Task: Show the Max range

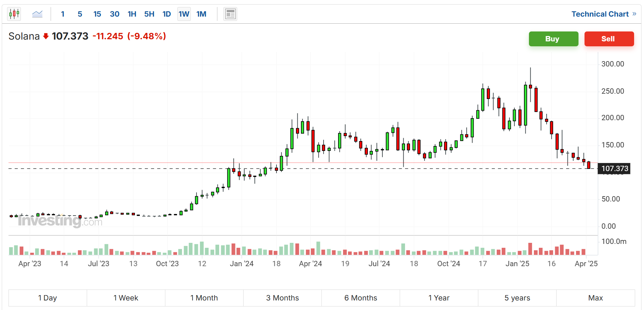Action: click(595, 298)
